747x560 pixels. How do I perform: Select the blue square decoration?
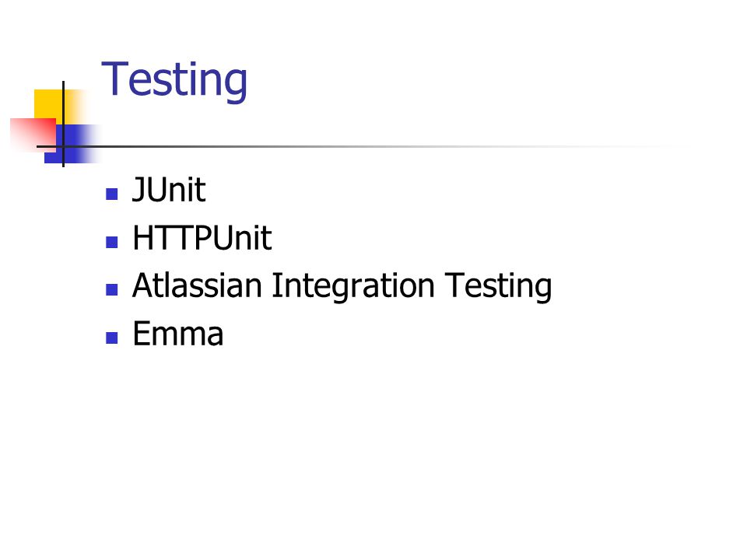(x=72, y=144)
